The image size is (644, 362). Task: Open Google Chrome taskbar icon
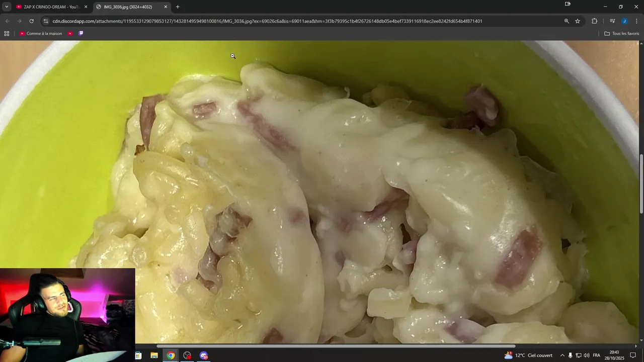click(171, 355)
